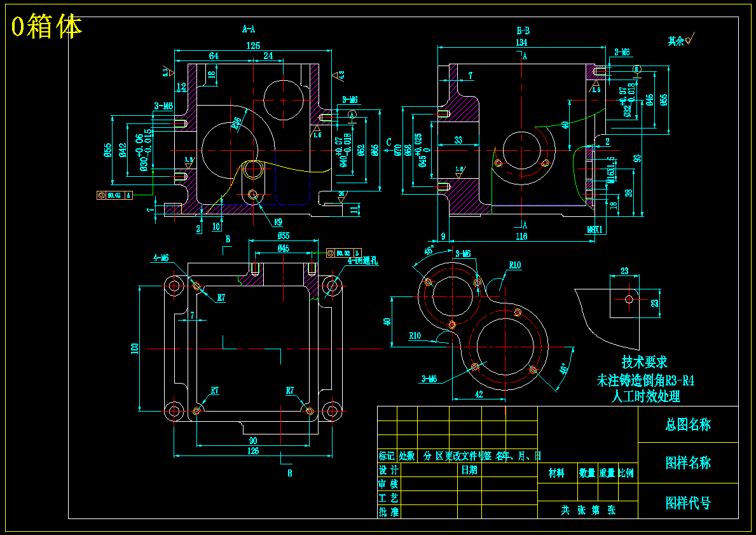Image resolution: width=756 pixels, height=535 pixels.
Task: Select the note "人工时效处理"
Action: coord(645,396)
